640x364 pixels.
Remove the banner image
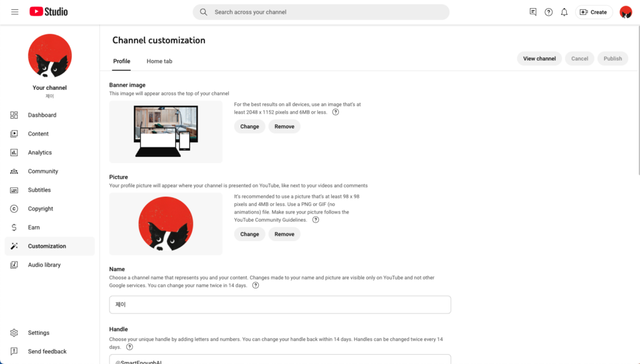click(284, 126)
